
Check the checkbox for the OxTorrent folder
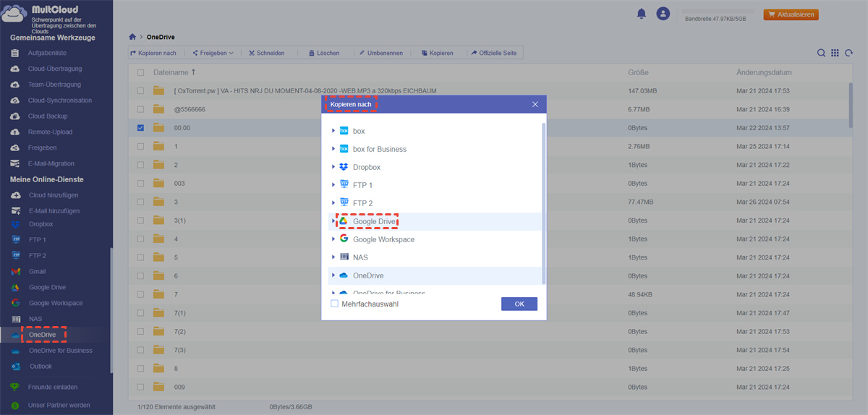coord(140,91)
